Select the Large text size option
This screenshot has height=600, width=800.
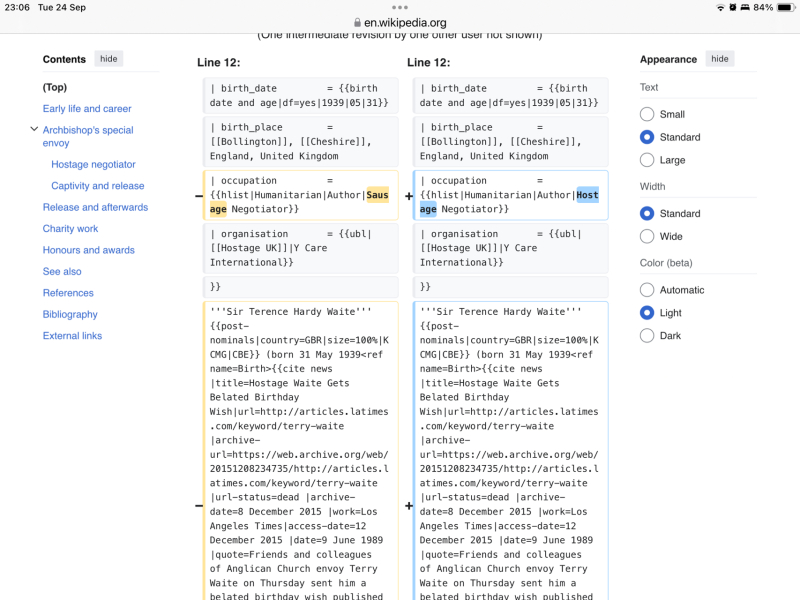(647, 160)
